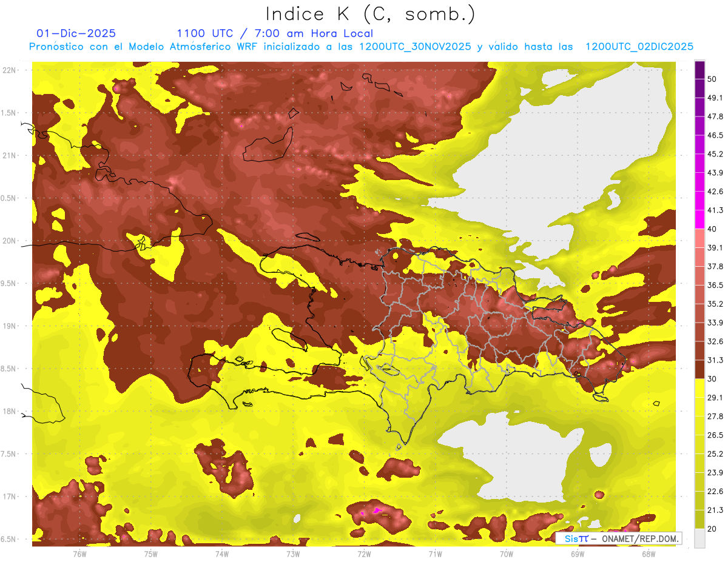This screenshot has height=562, width=728.
Task: Click the '75W' longitude label
Action: (x=150, y=554)
